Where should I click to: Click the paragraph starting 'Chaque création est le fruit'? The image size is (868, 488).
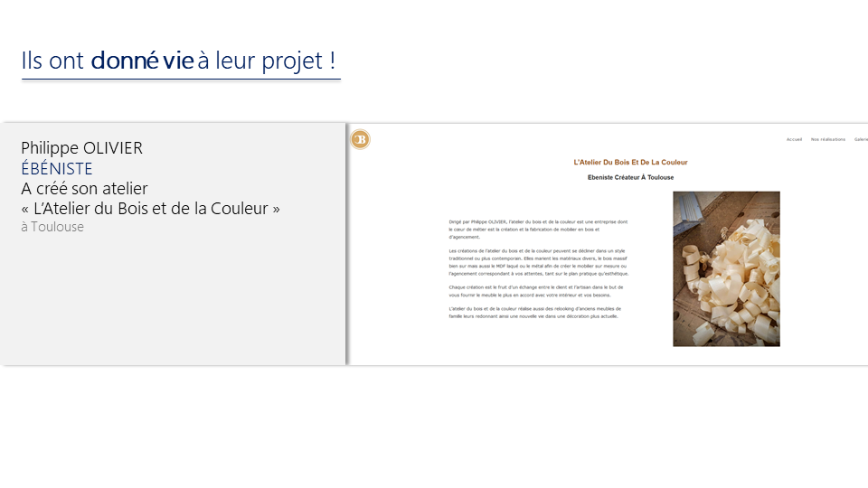[x=536, y=291]
